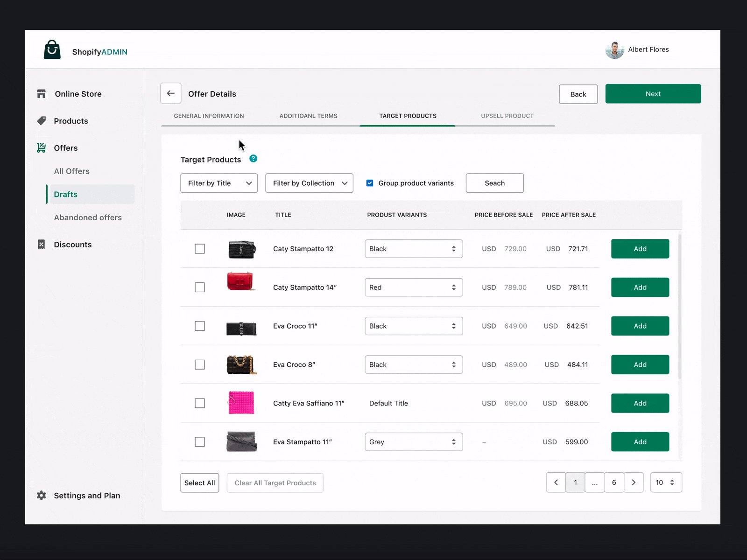This screenshot has height=560, width=747.
Task: Click the ShopifyADMIN shopping bag logo
Action: [x=52, y=49]
